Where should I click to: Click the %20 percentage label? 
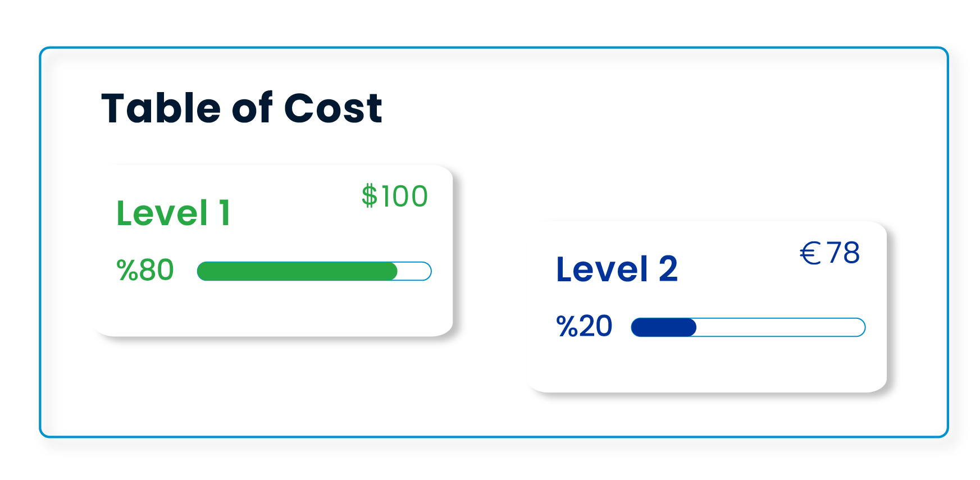pos(584,326)
